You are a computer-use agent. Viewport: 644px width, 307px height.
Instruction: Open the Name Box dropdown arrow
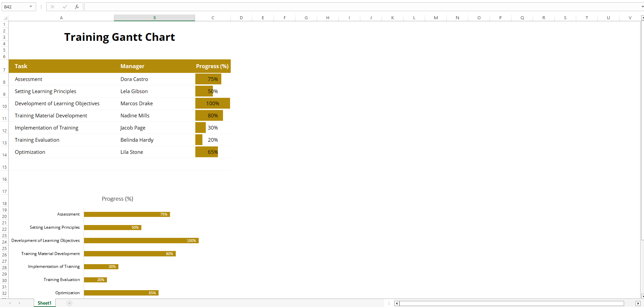click(31, 7)
